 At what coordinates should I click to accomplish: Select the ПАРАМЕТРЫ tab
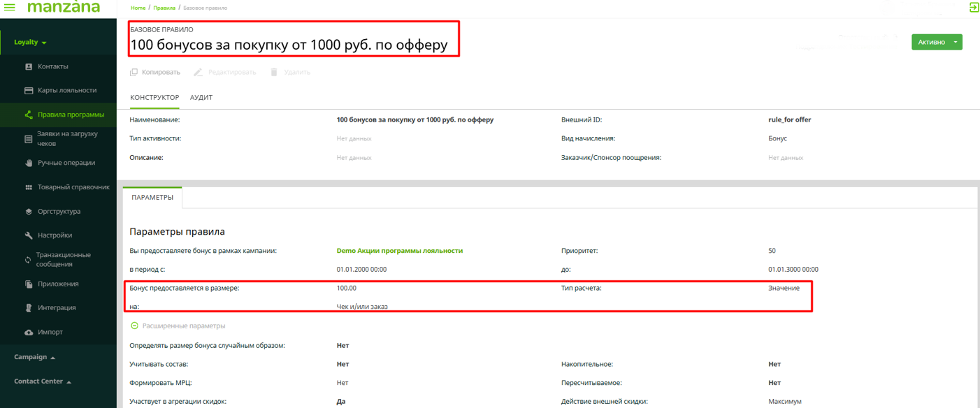pos(152,198)
